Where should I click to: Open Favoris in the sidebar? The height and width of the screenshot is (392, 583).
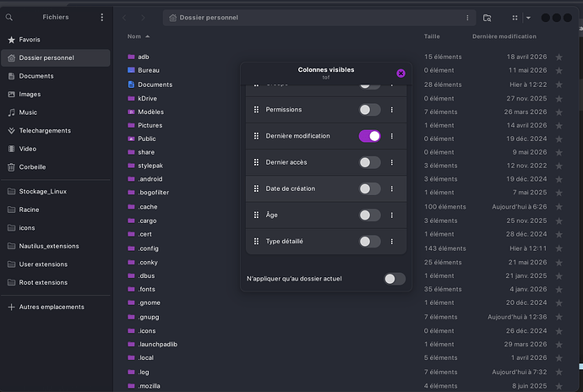click(x=56, y=40)
